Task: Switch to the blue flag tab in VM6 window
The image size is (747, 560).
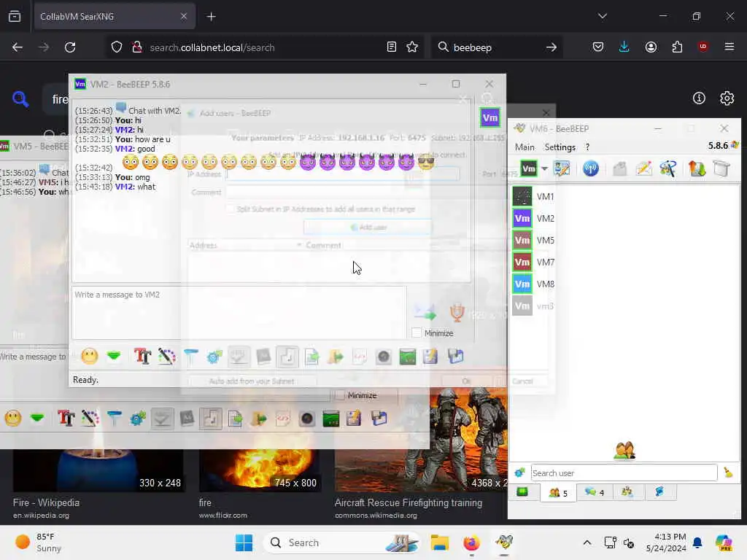Action: (x=659, y=492)
